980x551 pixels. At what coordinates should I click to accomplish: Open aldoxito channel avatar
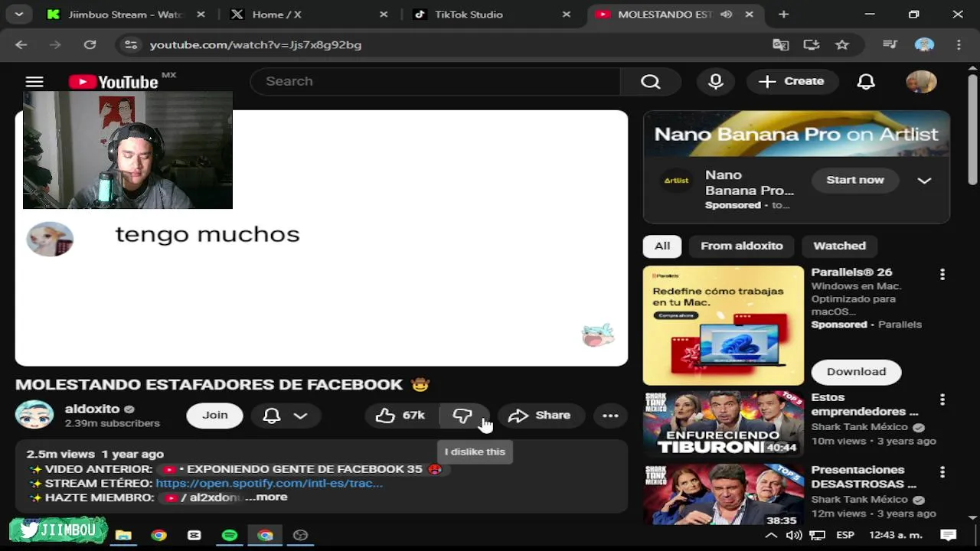tap(34, 415)
